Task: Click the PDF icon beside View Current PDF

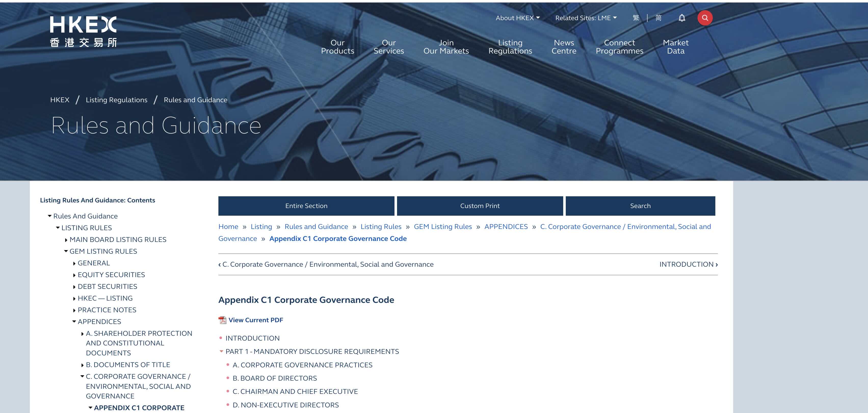Action: point(222,320)
